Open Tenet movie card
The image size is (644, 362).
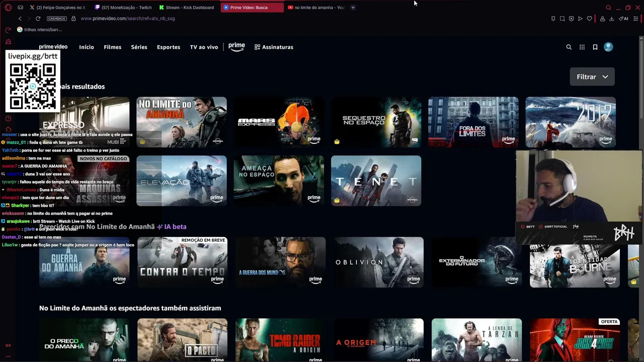[x=376, y=181]
